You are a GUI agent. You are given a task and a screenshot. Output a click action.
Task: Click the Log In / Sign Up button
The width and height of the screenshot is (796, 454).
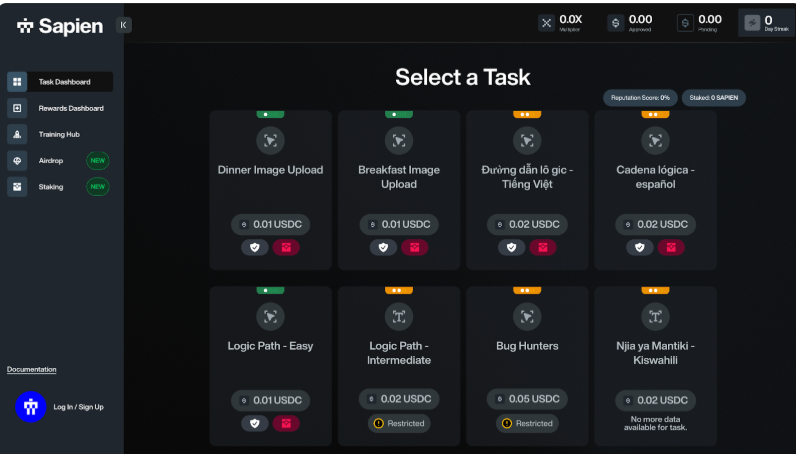(78, 407)
